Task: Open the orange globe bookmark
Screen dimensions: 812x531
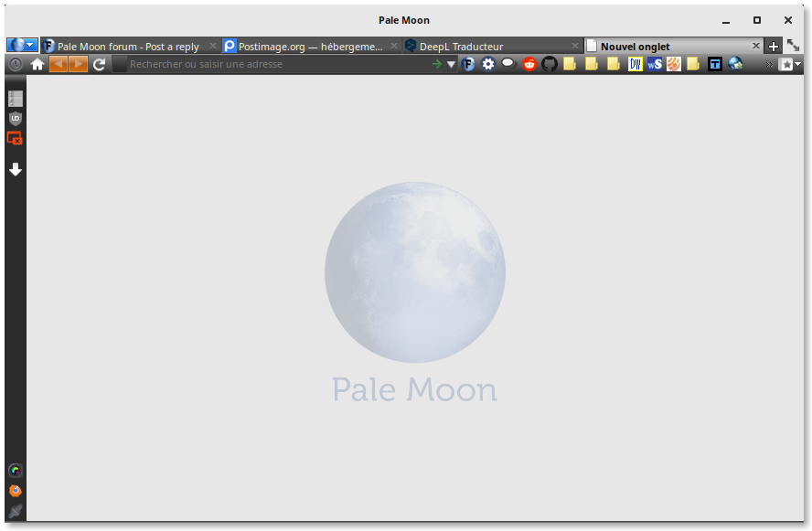Action: tap(674, 64)
